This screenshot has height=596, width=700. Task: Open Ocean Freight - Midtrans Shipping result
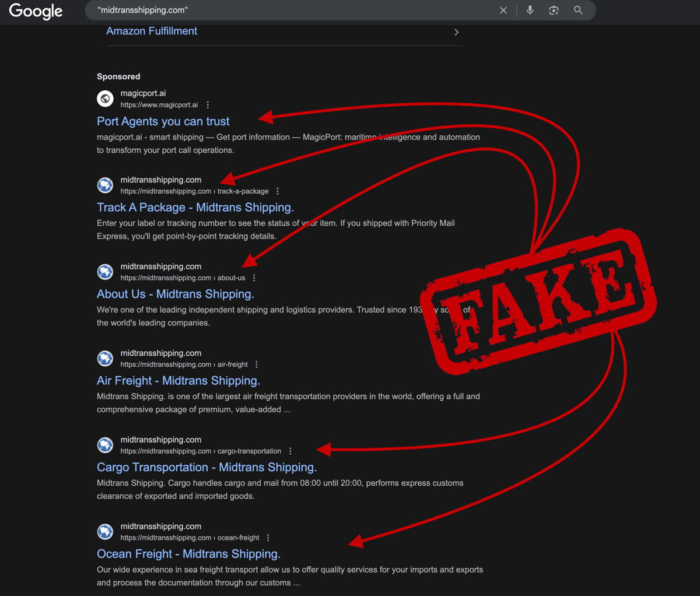coord(188,554)
